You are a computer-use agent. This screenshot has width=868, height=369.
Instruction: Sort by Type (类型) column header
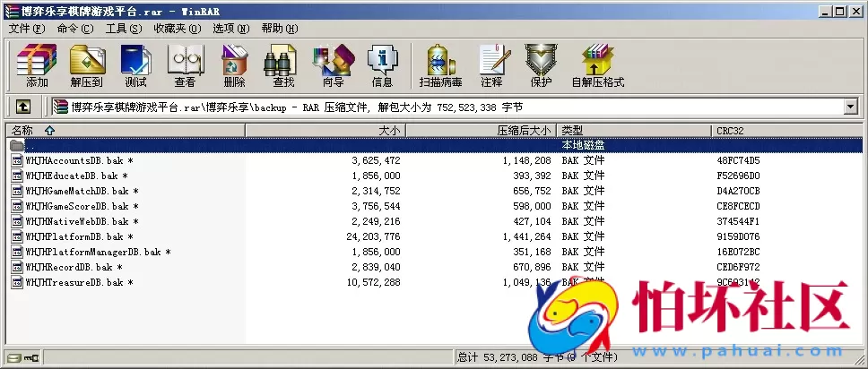click(634, 131)
